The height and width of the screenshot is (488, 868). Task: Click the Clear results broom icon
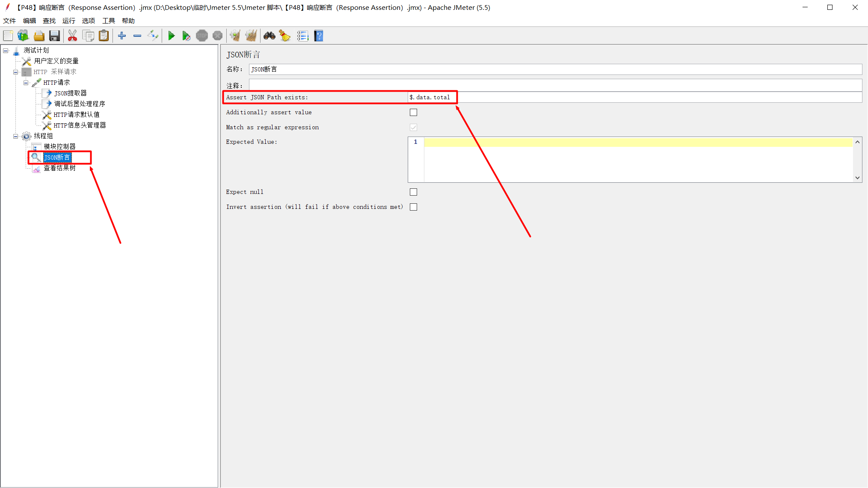point(235,36)
